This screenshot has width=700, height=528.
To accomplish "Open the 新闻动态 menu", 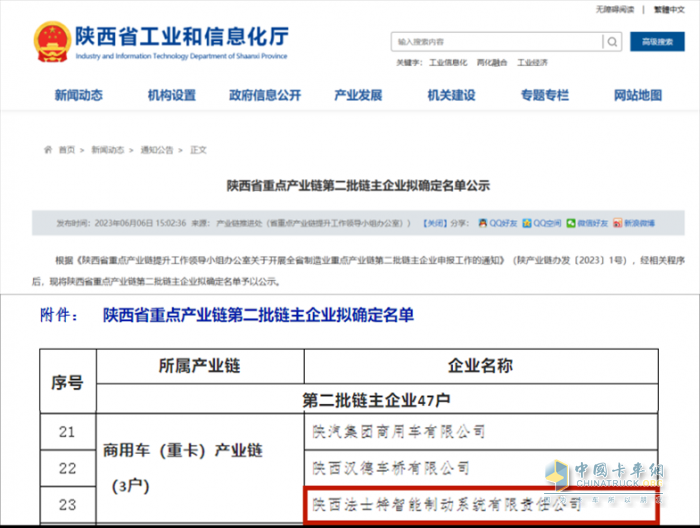I will coord(79,95).
